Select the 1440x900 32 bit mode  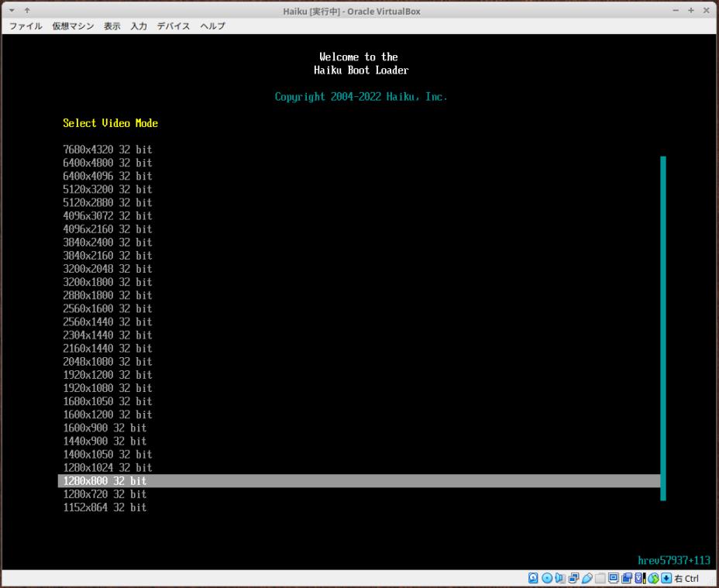coord(105,442)
